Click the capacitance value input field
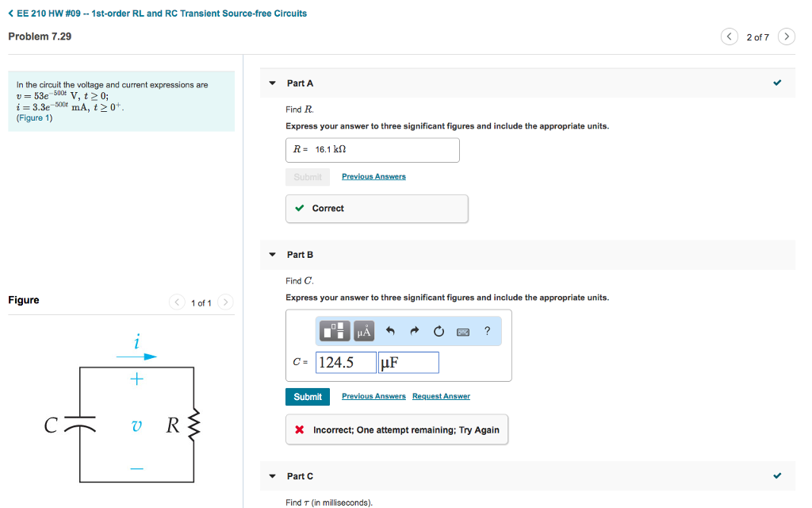 pyautogui.click(x=346, y=363)
